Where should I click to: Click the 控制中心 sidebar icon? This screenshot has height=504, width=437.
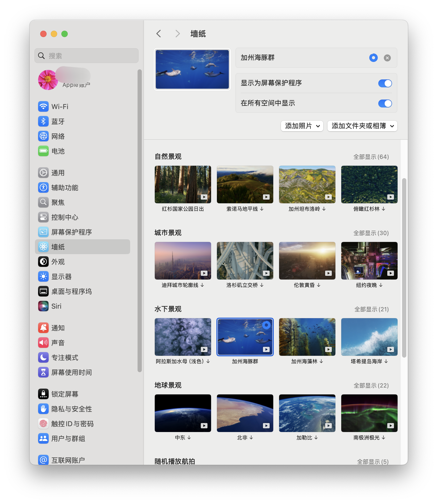43,217
